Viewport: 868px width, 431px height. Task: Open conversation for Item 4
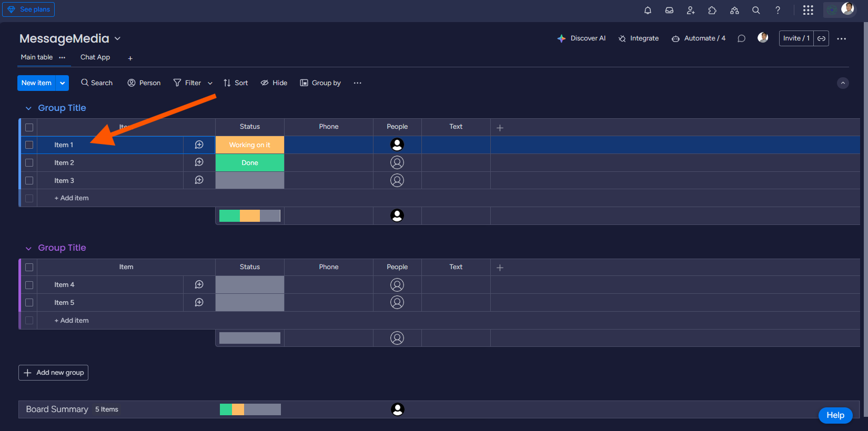[x=199, y=284]
